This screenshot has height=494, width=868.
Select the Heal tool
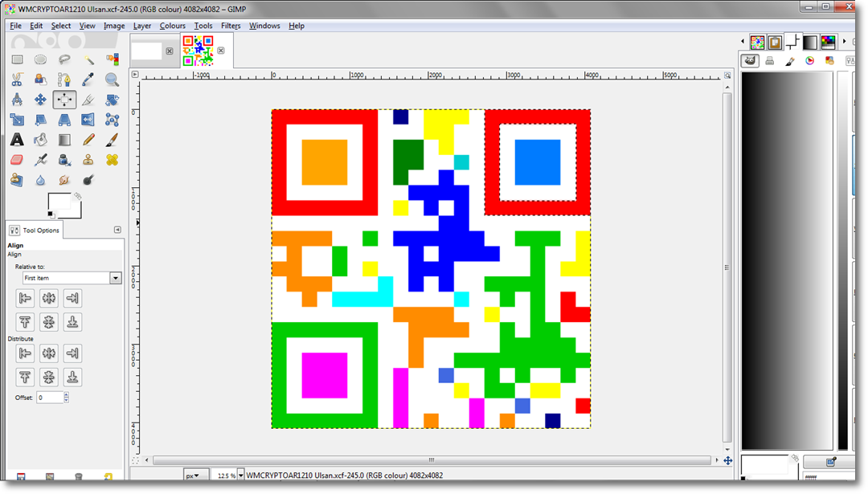pyautogui.click(x=112, y=160)
